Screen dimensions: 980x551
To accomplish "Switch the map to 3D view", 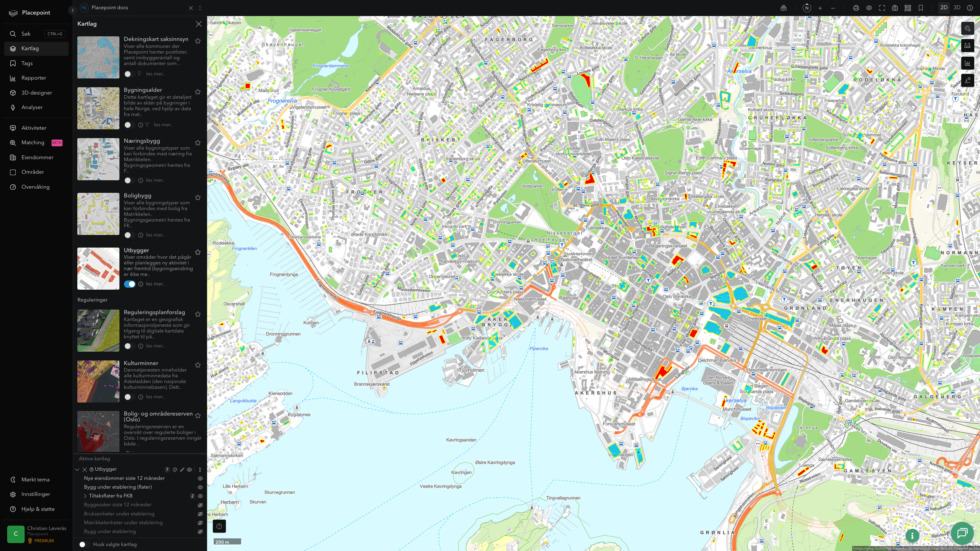I will [x=957, y=8].
